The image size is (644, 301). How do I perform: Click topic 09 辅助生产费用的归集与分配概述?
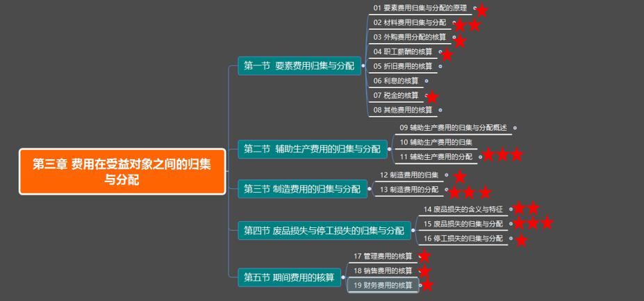pos(453,128)
